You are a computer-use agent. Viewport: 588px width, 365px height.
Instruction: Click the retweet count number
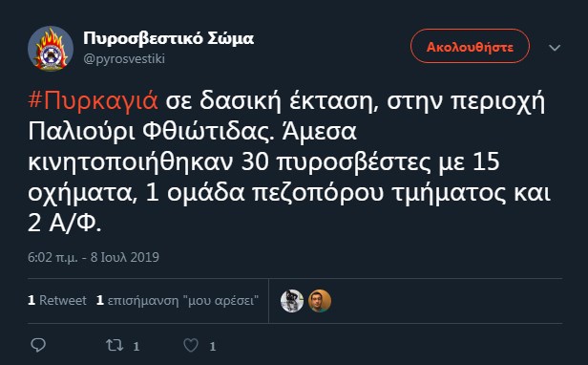click(x=136, y=346)
